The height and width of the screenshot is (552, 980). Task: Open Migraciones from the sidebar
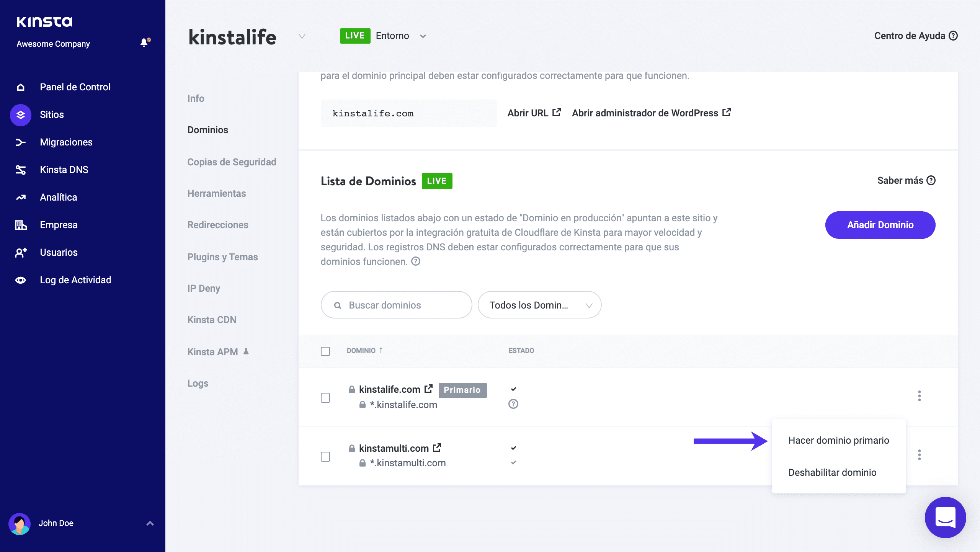[x=66, y=142]
